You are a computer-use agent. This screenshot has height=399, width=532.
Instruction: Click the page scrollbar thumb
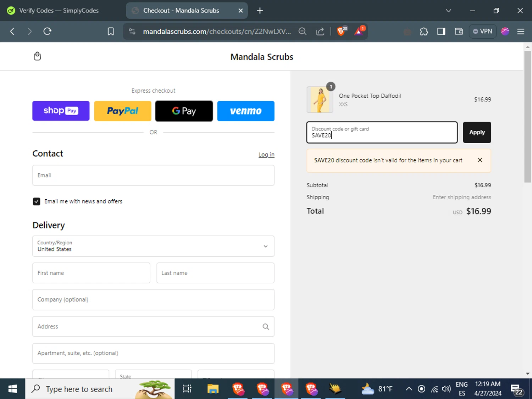click(x=528, y=117)
